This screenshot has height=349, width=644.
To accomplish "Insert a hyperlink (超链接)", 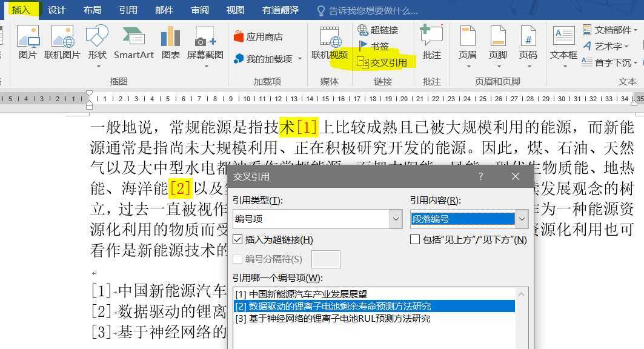I will point(378,30).
